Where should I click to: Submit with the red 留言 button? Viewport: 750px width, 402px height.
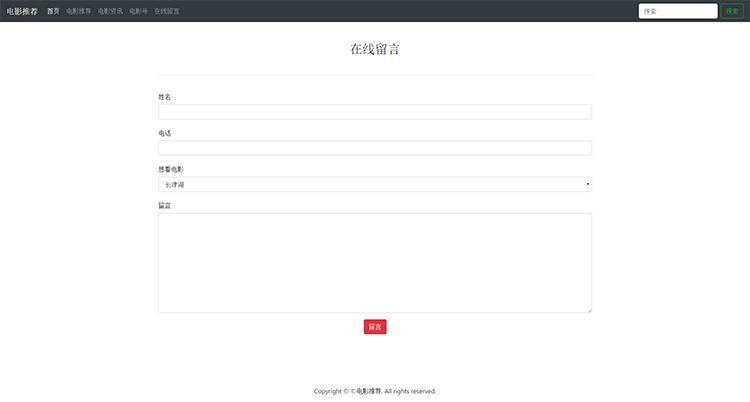[x=375, y=327]
